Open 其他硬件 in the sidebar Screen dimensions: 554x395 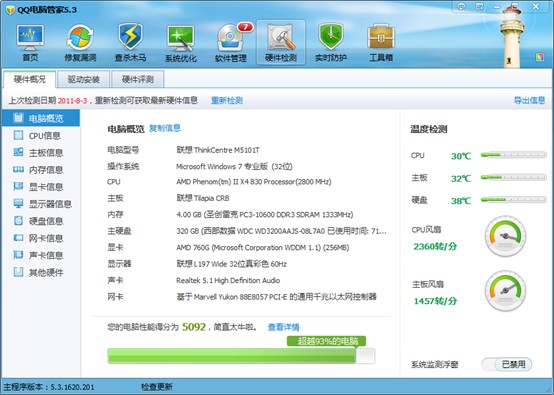[41, 272]
